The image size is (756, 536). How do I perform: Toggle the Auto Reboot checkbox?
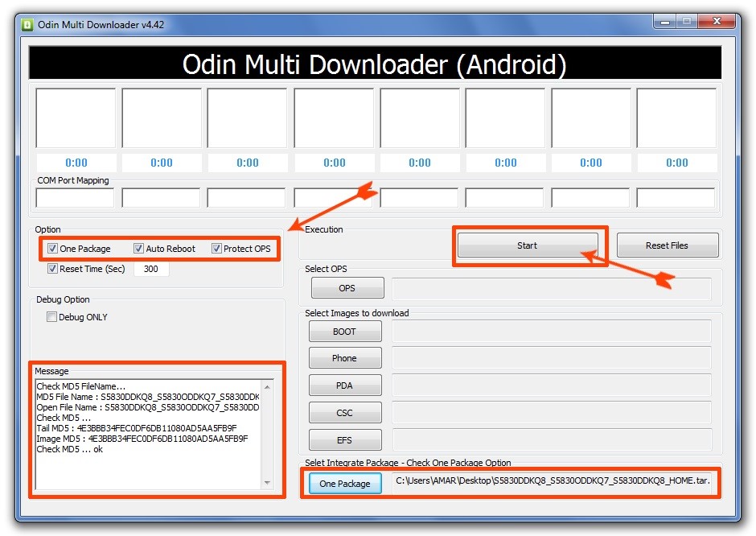coord(139,249)
